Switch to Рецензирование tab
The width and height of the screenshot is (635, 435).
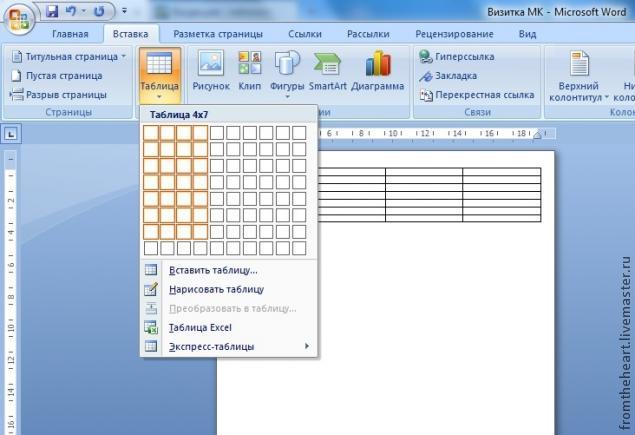tap(454, 34)
